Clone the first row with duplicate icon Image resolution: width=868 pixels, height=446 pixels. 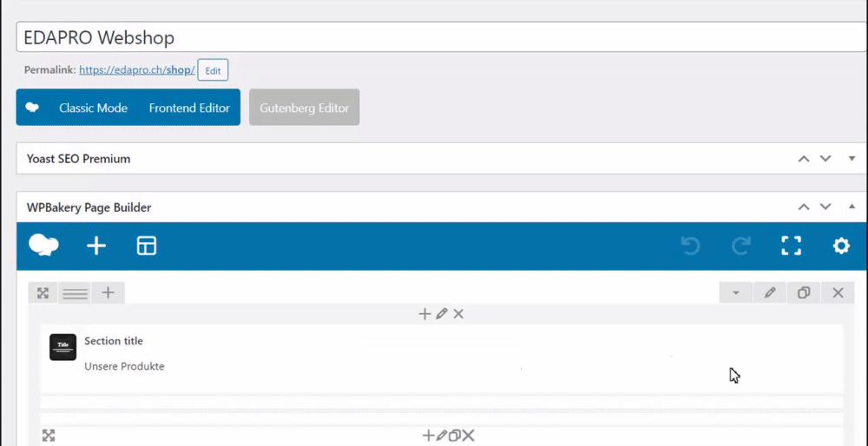point(804,292)
